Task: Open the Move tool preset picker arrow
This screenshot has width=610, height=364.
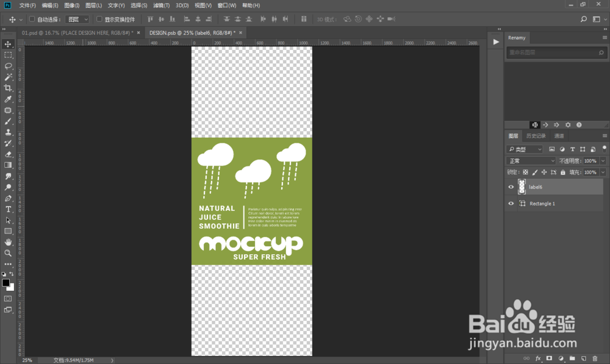Action: (x=21, y=20)
